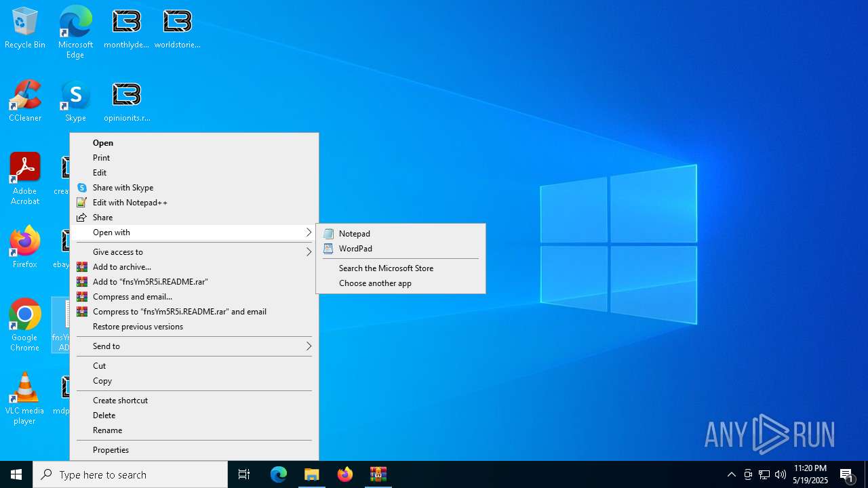
Task: Show hidden system tray icons
Action: point(731,474)
